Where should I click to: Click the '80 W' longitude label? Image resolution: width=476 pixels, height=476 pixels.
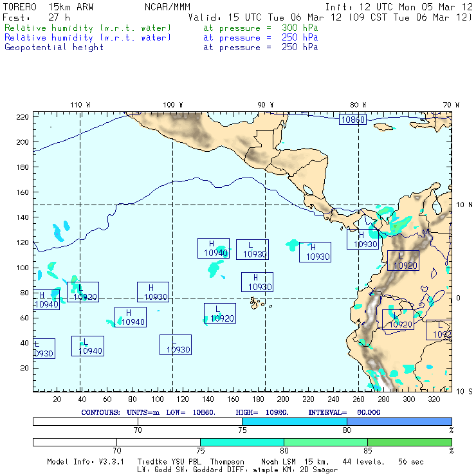pos(358,105)
